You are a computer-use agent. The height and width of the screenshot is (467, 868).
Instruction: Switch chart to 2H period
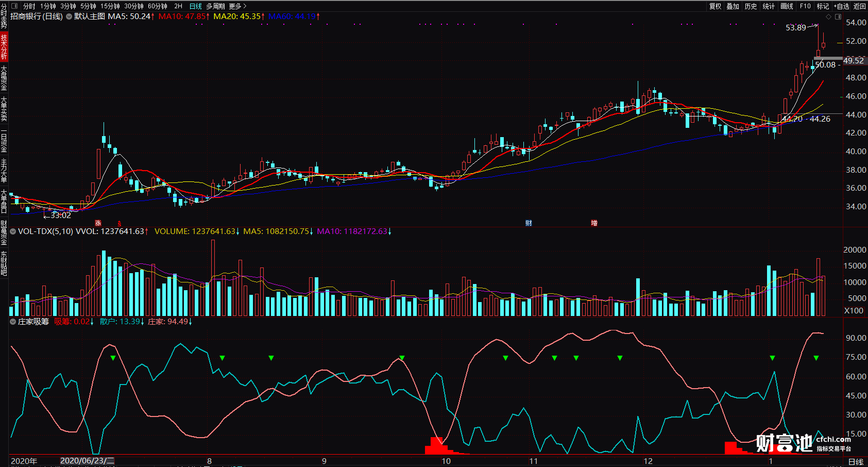point(178,6)
